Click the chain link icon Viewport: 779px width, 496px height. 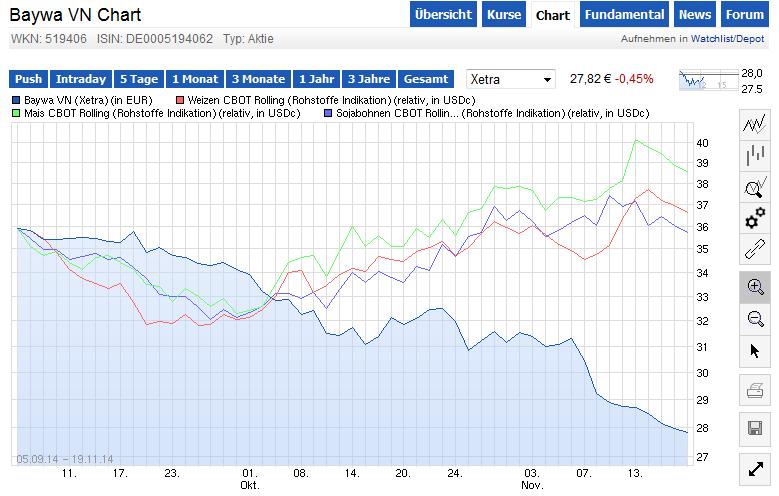pyautogui.click(x=755, y=249)
